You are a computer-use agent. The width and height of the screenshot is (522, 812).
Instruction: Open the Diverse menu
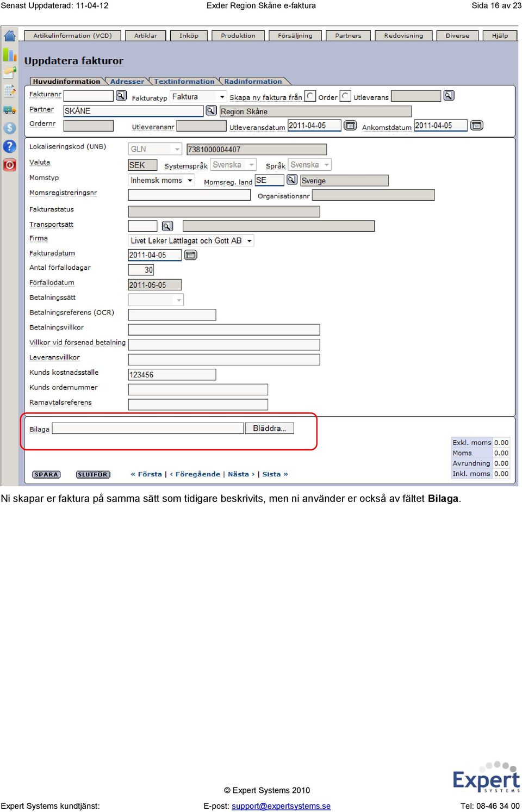point(457,35)
